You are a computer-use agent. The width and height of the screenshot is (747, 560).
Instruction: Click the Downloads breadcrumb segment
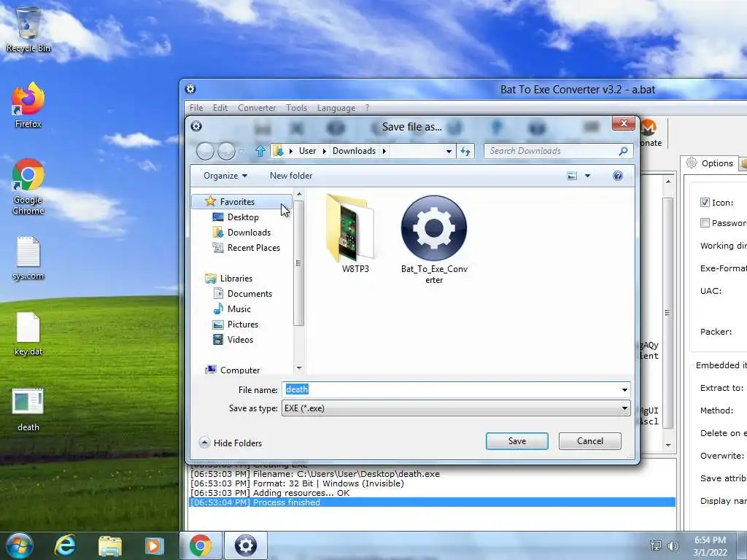click(354, 151)
